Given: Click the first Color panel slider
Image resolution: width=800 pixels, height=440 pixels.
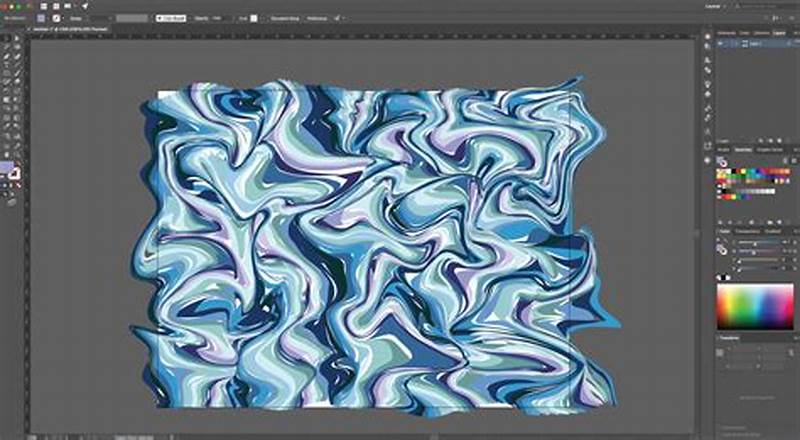Looking at the screenshot, I should pos(757,242).
